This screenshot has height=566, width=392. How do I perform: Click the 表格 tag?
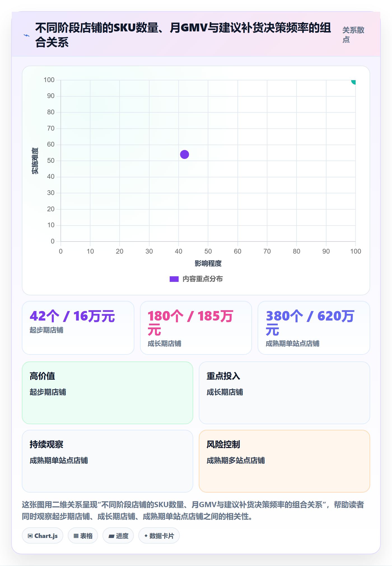click(83, 536)
